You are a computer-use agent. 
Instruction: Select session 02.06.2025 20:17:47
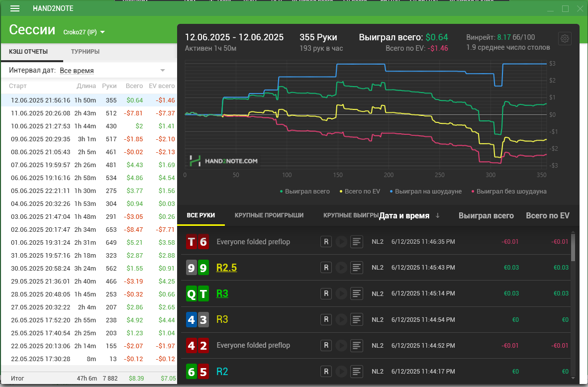click(x=89, y=229)
